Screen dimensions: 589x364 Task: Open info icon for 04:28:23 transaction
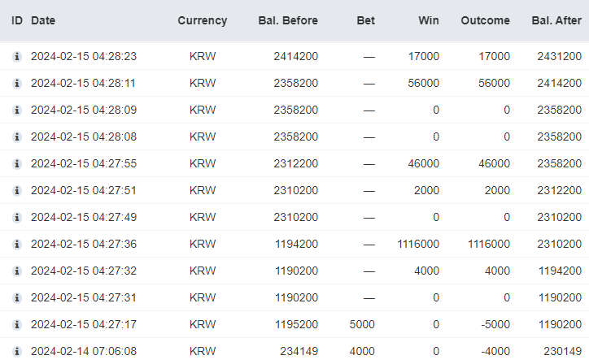(x=16, y=57)
